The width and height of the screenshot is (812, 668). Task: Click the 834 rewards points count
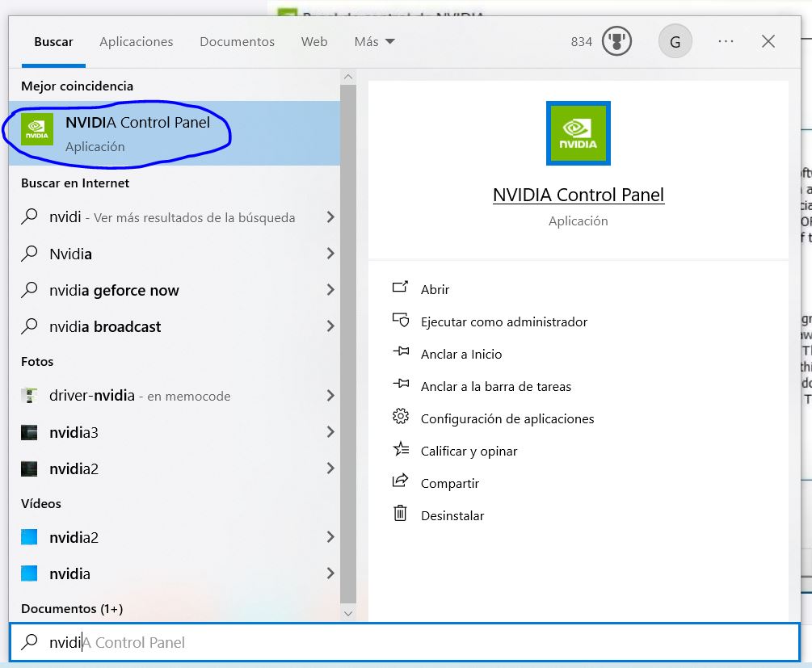[x=581, y=41]
